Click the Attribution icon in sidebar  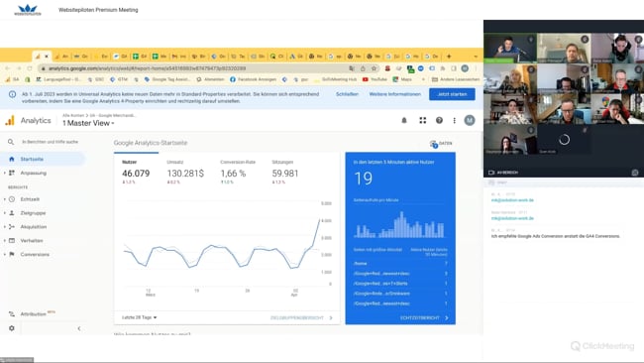[12, 314]
